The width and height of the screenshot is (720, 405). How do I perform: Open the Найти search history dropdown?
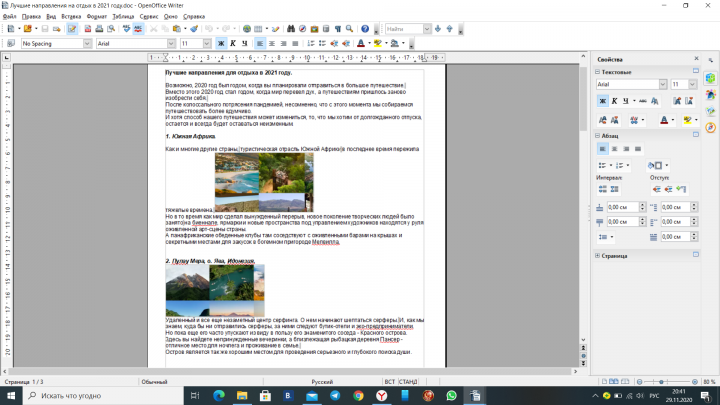pyautogui.click(x=427, y=29)
